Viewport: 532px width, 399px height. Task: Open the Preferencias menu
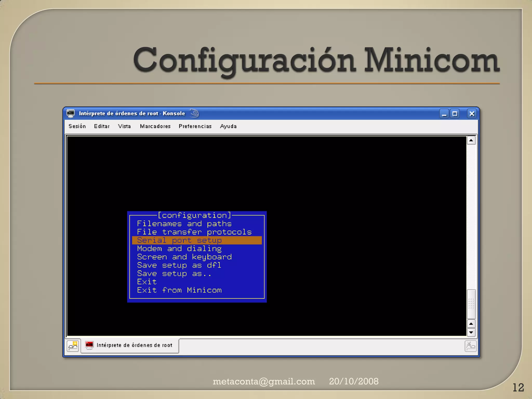(195, 126)
